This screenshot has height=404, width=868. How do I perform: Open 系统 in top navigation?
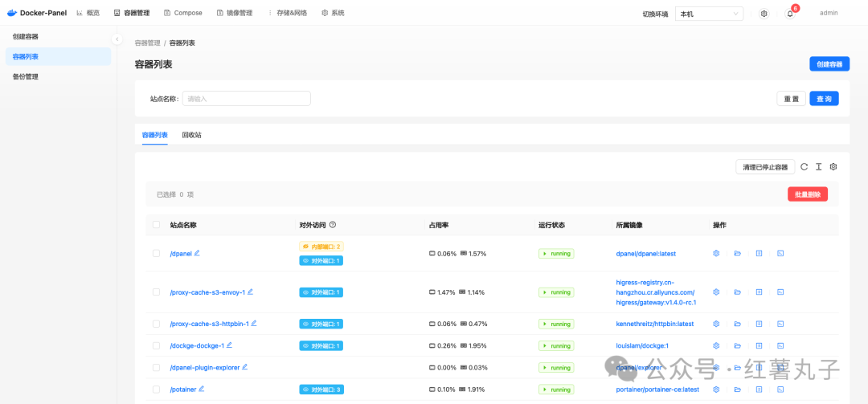pyautogui.click(x=333, y=13)
